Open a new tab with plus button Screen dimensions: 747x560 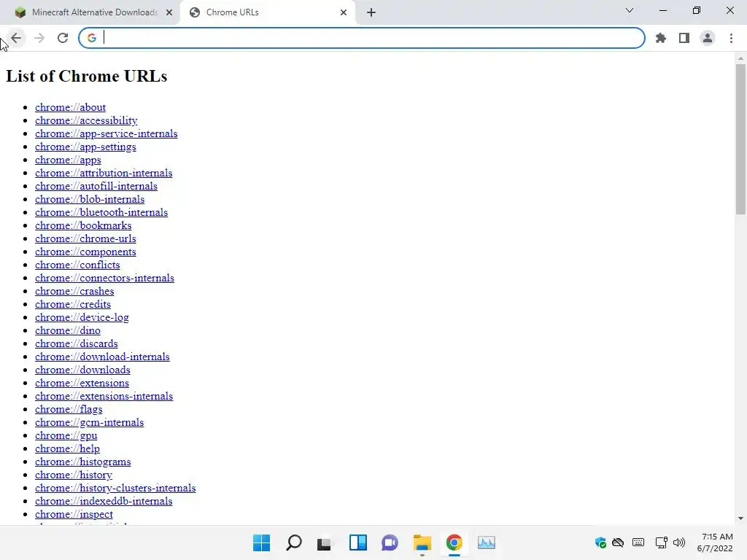371,12
